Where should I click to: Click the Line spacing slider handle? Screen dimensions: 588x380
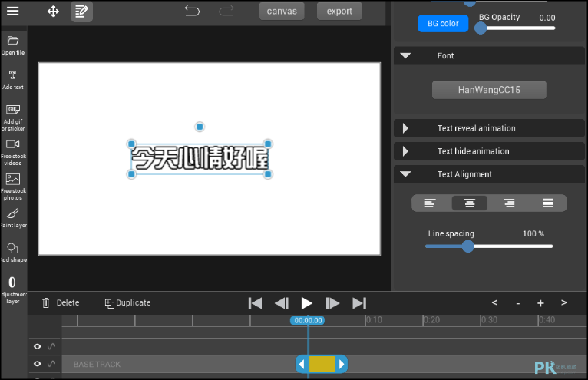467,246
